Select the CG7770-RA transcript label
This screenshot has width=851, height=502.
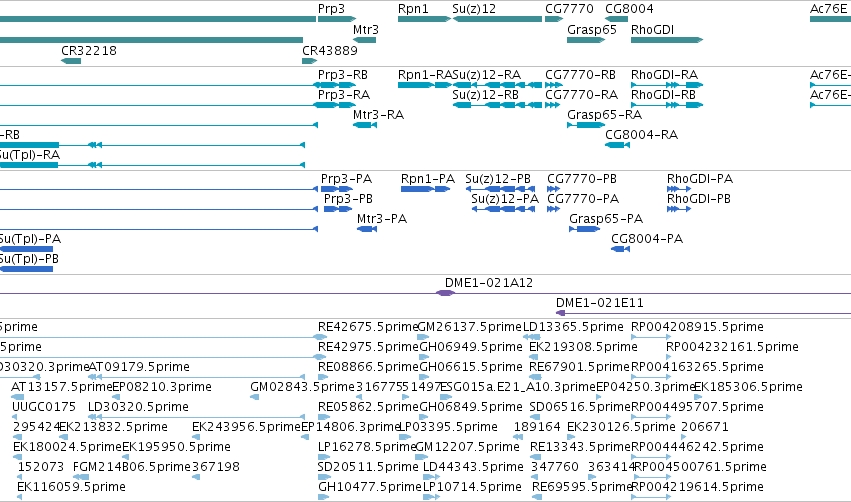pyautogui.click(x=581, y=94)
